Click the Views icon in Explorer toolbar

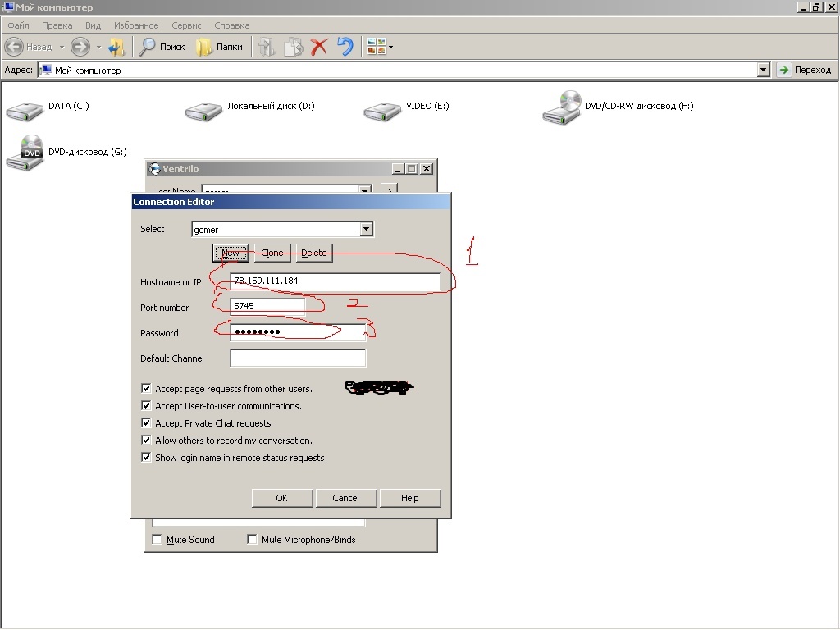tap(377, 47)
